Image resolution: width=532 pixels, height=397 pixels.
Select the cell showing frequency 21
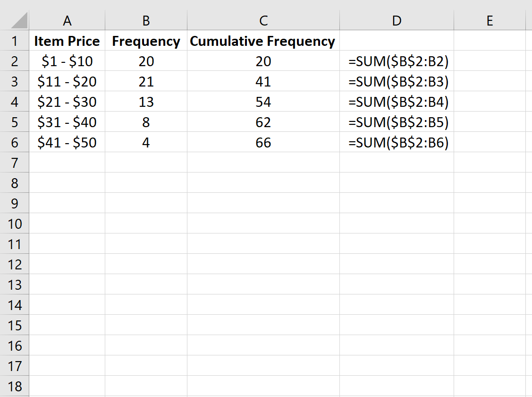click(x=146, y=81)
